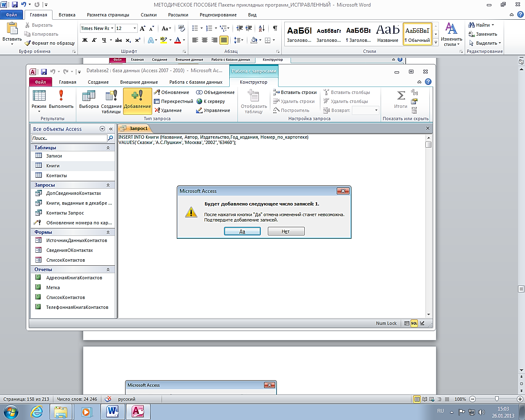Confirm adding records with Да button

click(242, 231)
